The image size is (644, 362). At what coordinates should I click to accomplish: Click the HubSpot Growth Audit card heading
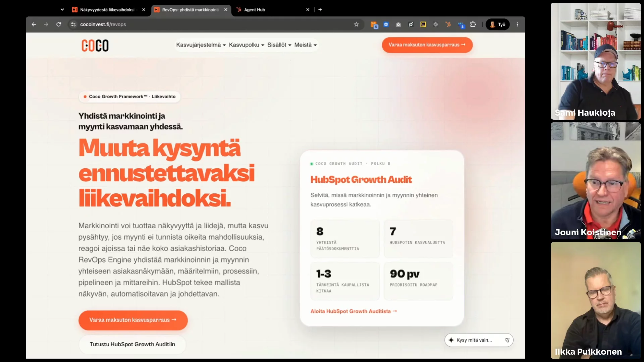tap(361, 180)
